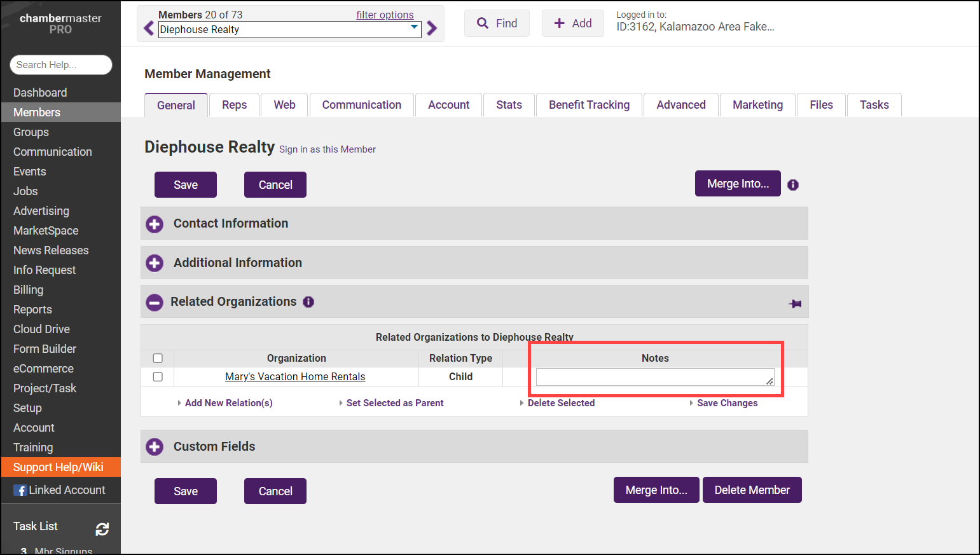Image resolution: width=980 pixels, height=555 pixels.
Task: Click the Find magnifier button
Action: coord(497,24)
